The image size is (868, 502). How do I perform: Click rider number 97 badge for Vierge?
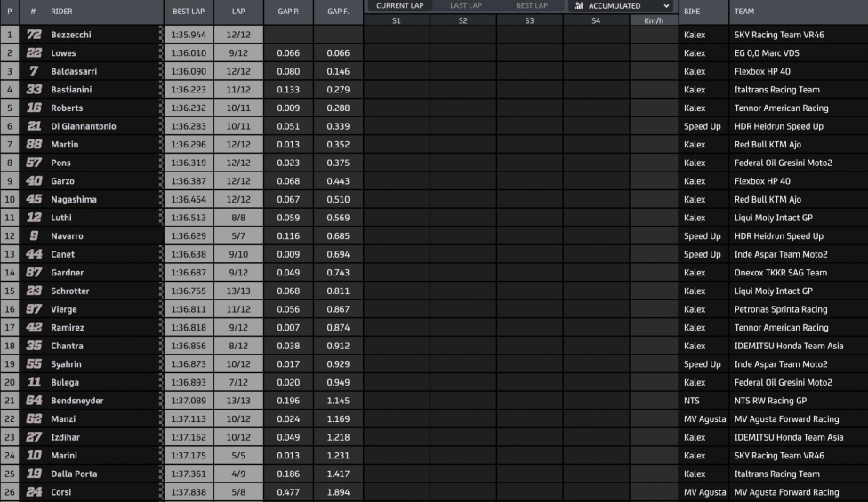[x=34, y=308]
